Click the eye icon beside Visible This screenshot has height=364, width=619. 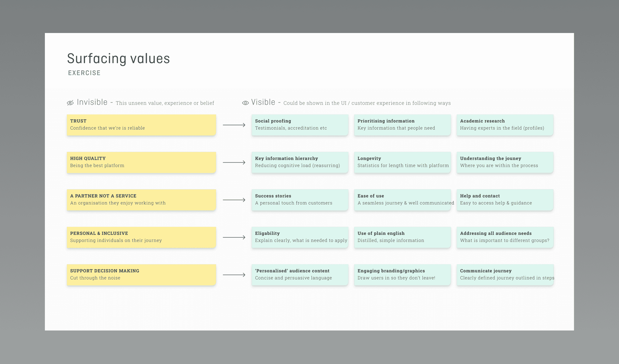pyautogui.click(x=245, y=103)
